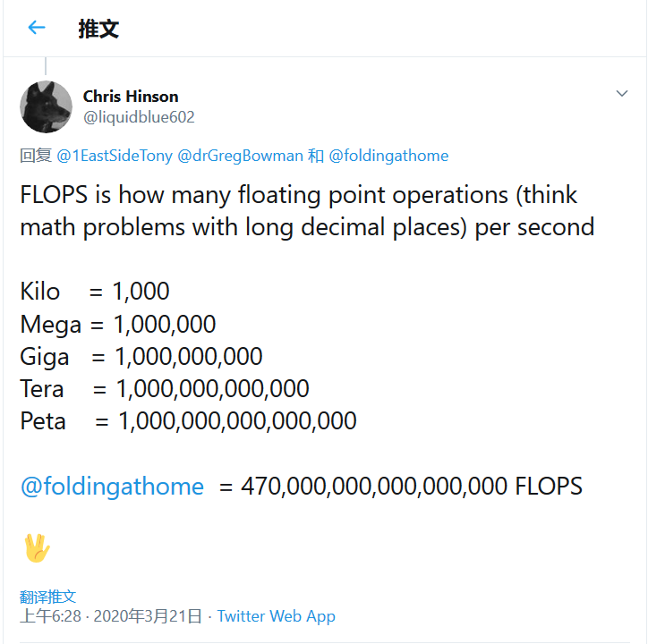Viewport: 648px width, 644px height.
Task: Click the 翻译推文 translate link
Action: tap(48, 597)
